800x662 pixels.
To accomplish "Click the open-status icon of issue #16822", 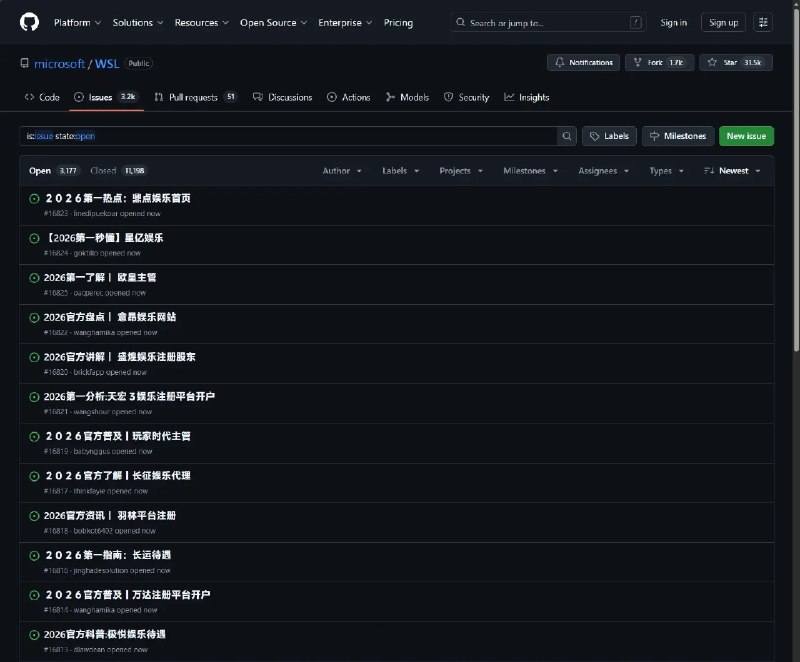I will (34, 318).
